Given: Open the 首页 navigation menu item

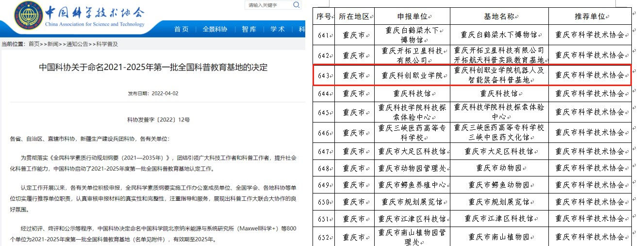Looking at the screenshot, I should coord(181,29).
